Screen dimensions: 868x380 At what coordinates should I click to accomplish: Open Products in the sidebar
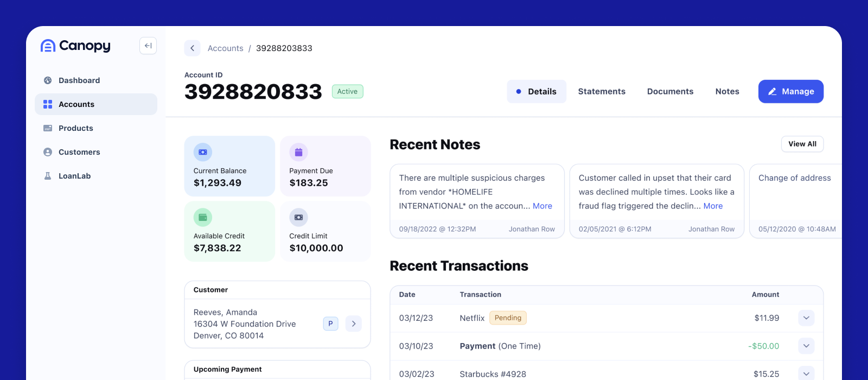[96, 128]
